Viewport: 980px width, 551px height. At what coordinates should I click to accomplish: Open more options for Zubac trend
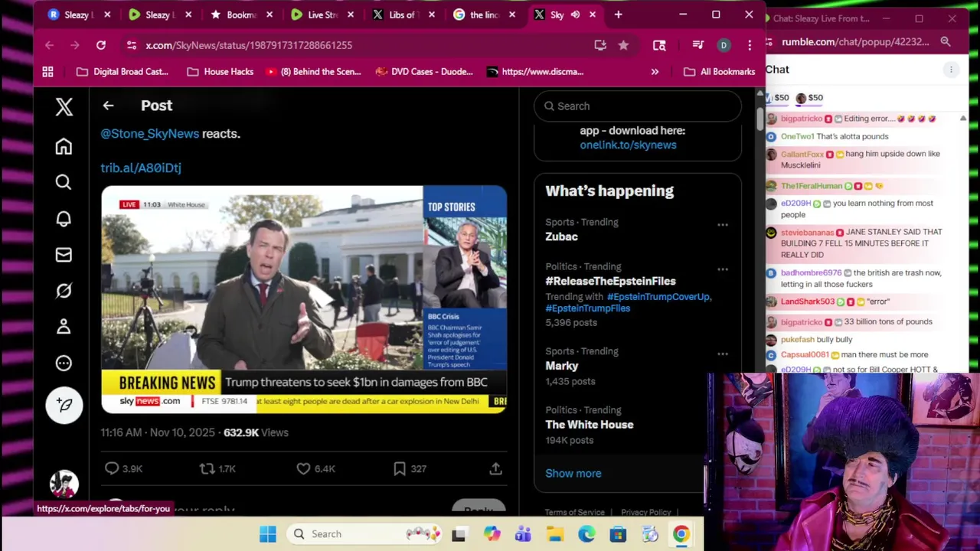(722, 225)
